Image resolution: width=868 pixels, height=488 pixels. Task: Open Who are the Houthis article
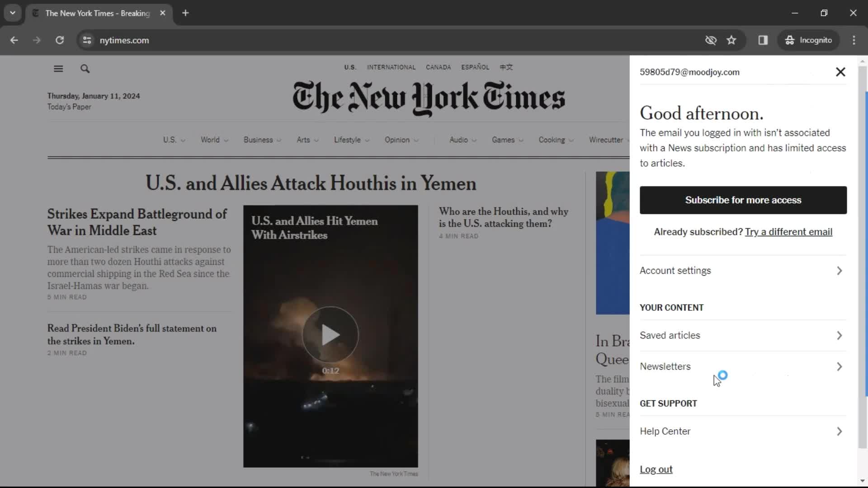click(504, 218)
